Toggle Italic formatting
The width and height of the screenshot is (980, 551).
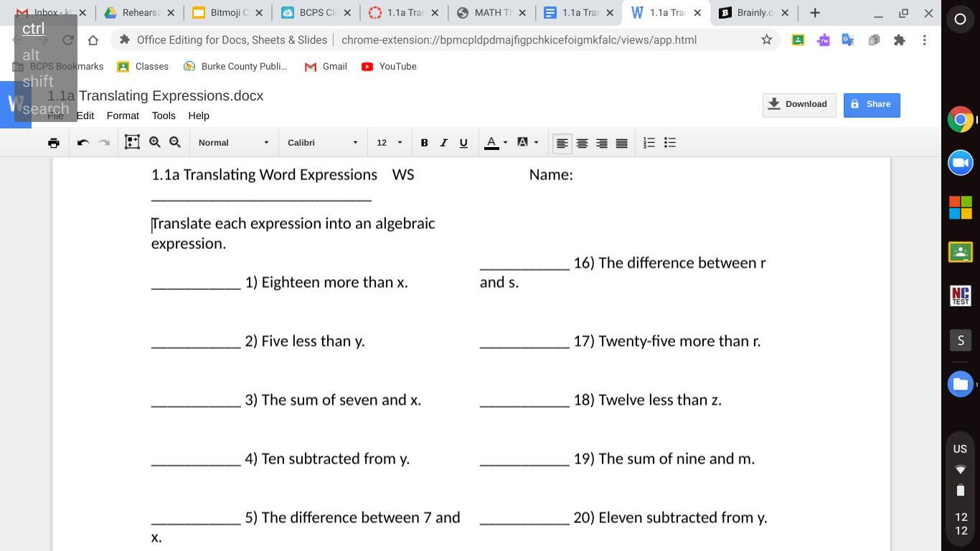coord(443,143)
